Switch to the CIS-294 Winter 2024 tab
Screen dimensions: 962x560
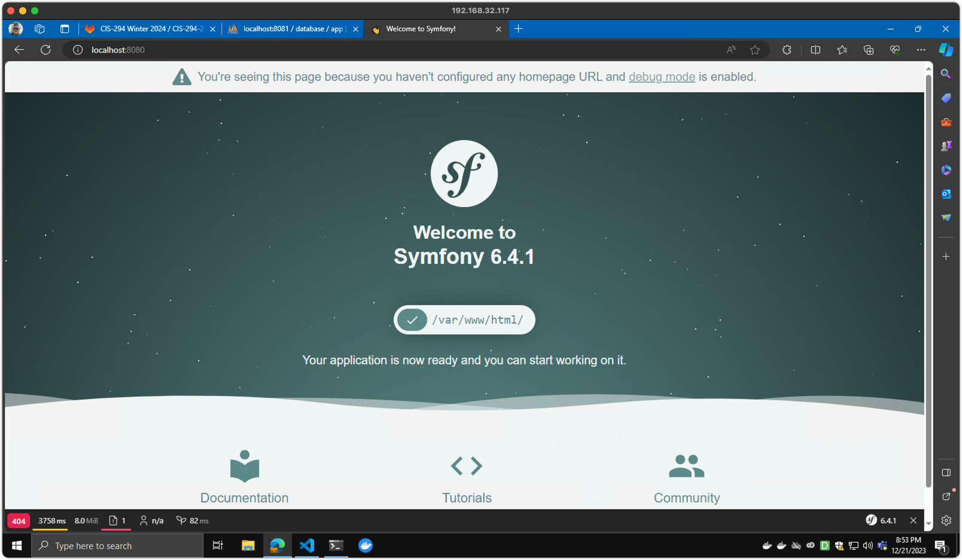point(148,28)
